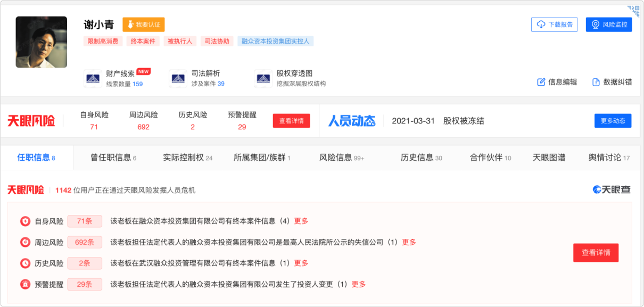Viewport: 644px width, 307px height.
Task: Click the 周边风险 red circle icon
Action: [x=25, y=242]
